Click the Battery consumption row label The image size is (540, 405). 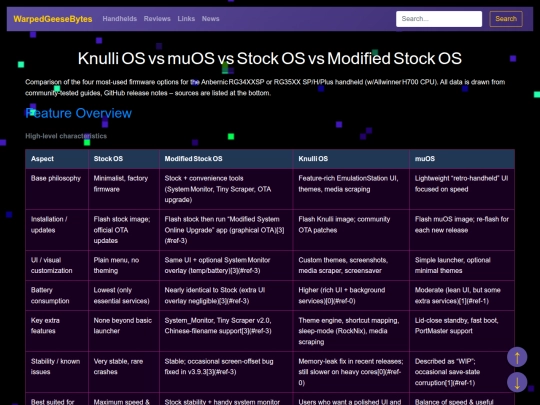pyautogui.click(x=57, y=295)
